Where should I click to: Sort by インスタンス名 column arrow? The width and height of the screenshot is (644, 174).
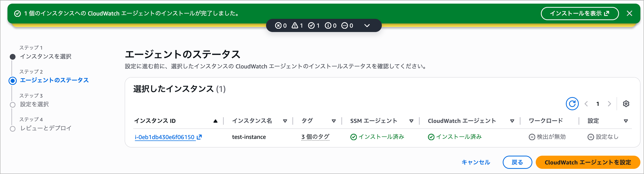pos(285,121)
